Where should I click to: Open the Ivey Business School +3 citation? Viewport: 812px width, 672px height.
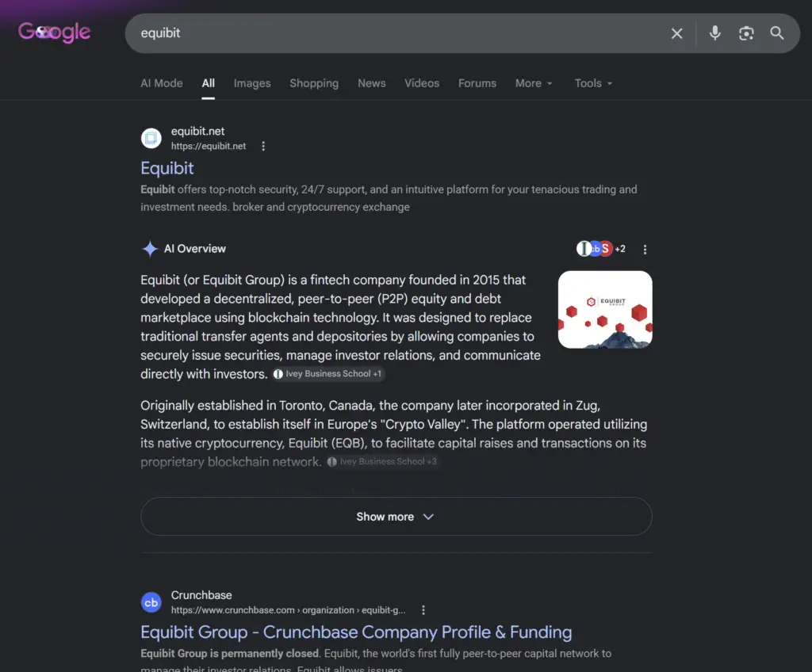click(x=383, y=462)
